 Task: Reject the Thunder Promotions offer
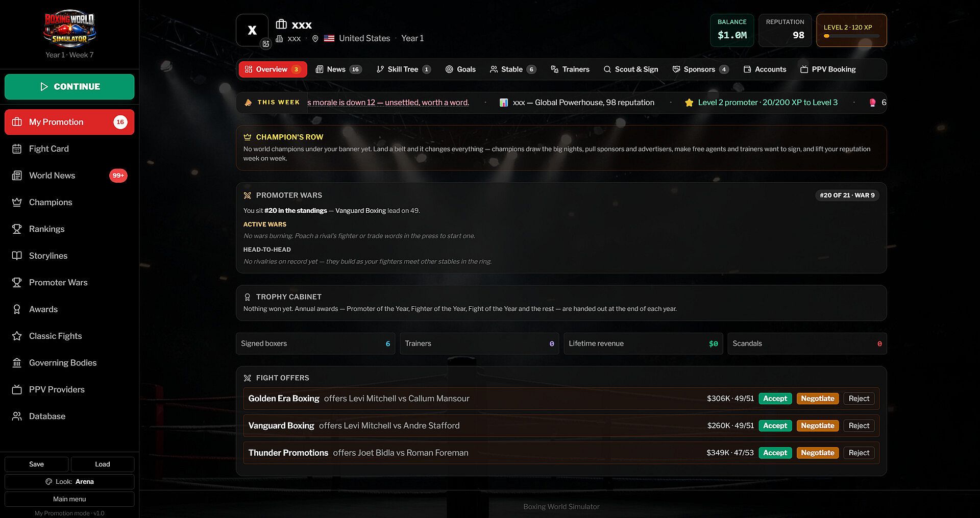859,453
